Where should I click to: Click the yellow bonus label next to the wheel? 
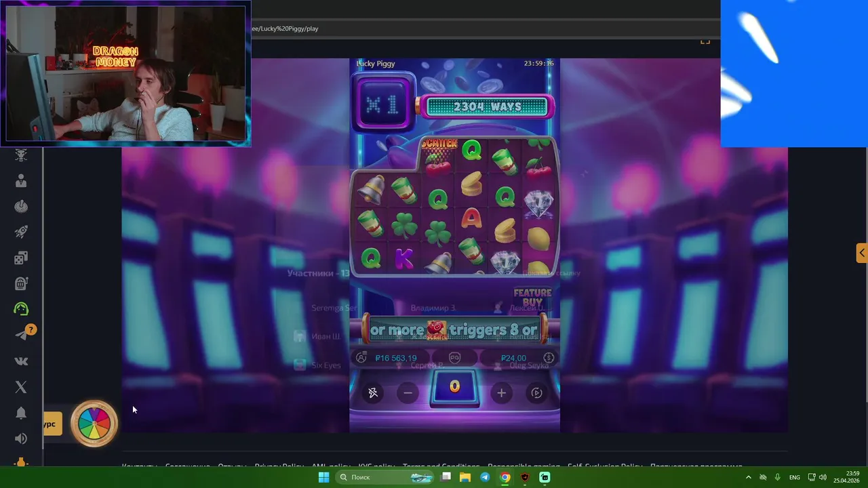tap(52, 424)
